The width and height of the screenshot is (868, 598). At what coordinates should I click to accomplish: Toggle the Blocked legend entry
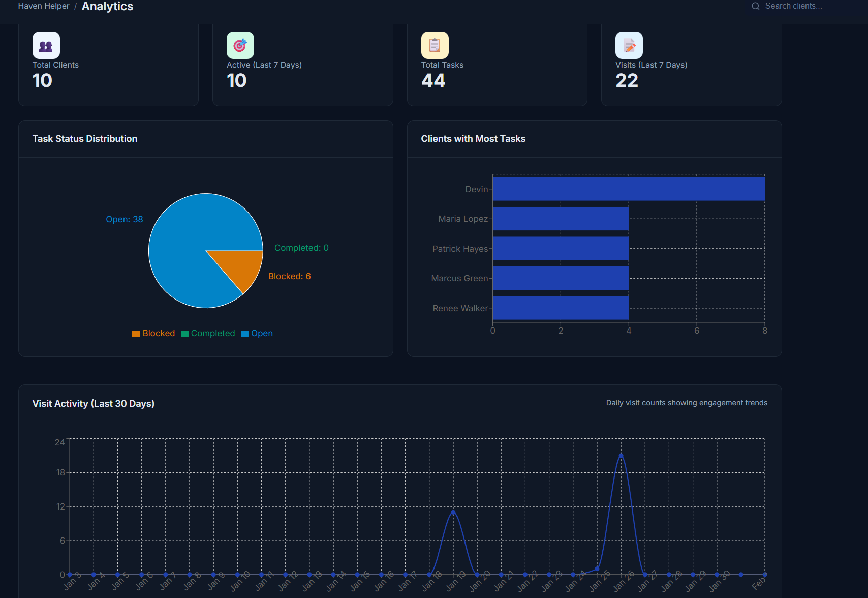[153, 334]
